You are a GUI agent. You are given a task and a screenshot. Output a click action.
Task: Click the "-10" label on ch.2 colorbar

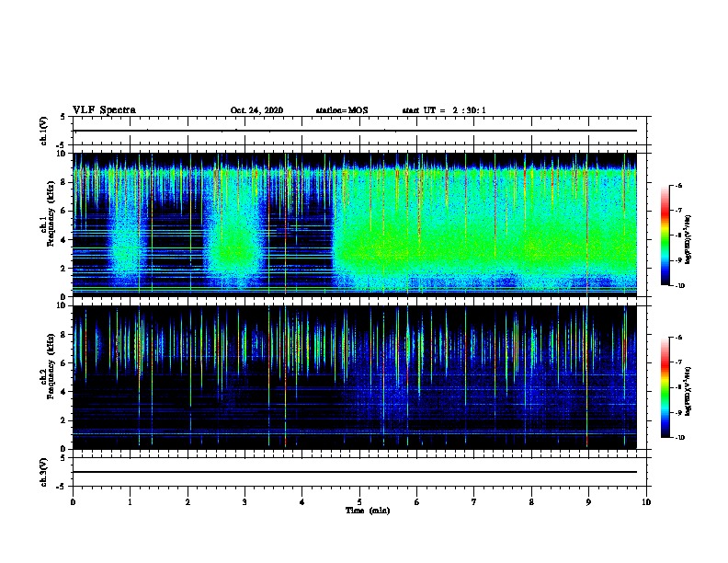(x=679, y=438)
